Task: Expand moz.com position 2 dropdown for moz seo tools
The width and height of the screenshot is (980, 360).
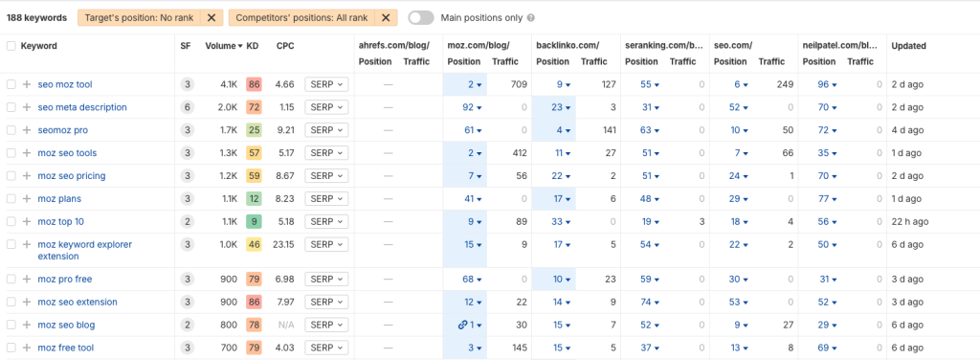Action: pos(475,153)
